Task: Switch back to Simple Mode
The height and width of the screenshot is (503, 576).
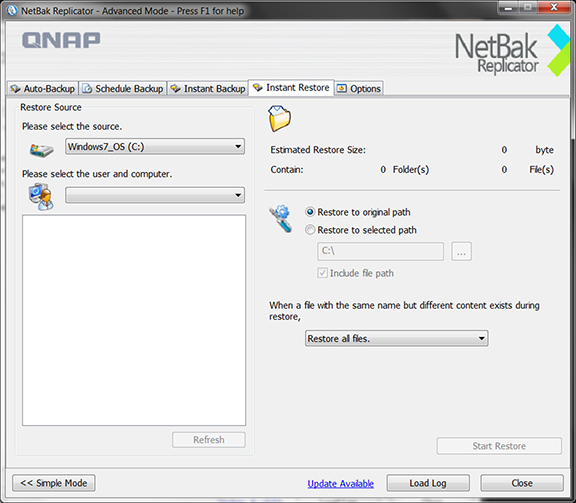Action: pyautogui.click(x=54, y=483)
